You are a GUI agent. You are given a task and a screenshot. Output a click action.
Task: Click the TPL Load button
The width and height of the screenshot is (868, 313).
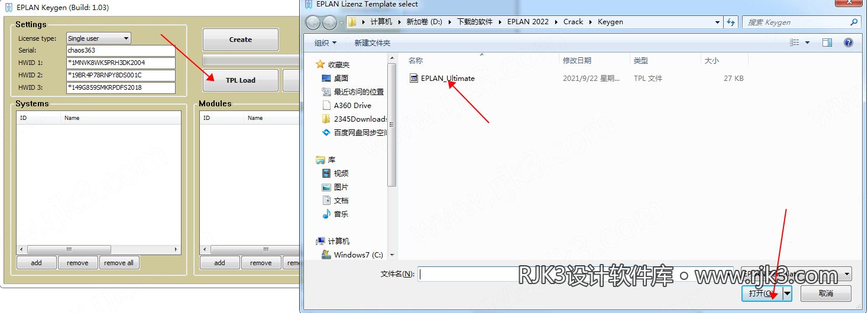[240, 80]
